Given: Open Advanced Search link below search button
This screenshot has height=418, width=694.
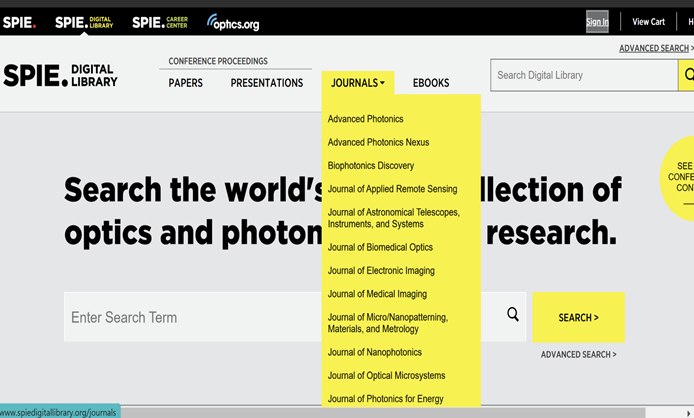Looking at the screenshot, I should click(578, 354).
